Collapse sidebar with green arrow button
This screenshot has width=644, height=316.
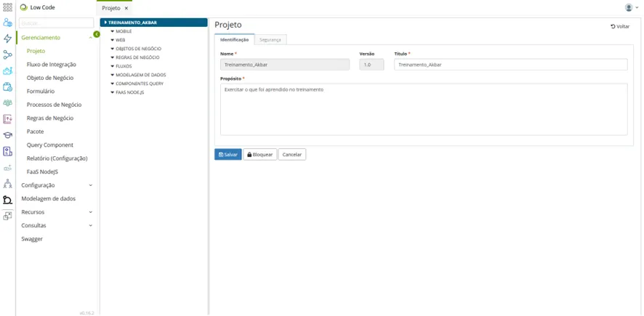97,34
